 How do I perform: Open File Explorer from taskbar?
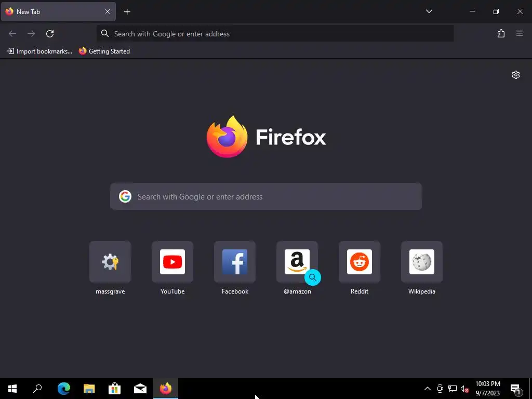pos(89,389)
